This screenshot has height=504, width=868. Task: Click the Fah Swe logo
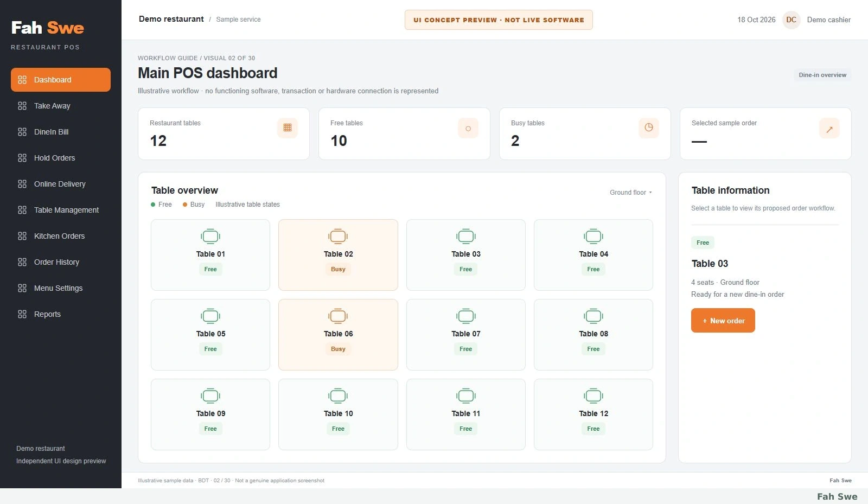48,28
